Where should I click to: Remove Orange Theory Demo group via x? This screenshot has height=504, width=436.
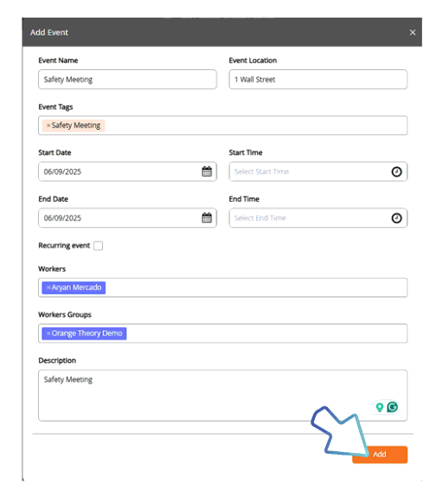[48, 333]
